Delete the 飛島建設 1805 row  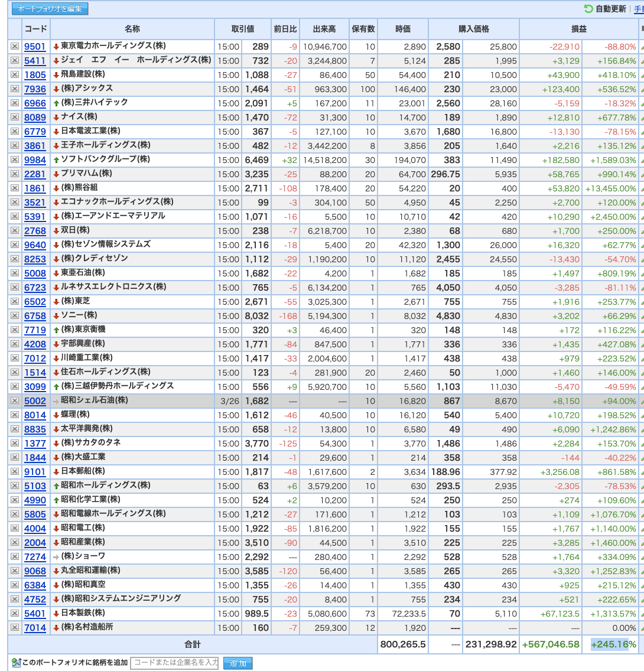(x=15, y=74)
